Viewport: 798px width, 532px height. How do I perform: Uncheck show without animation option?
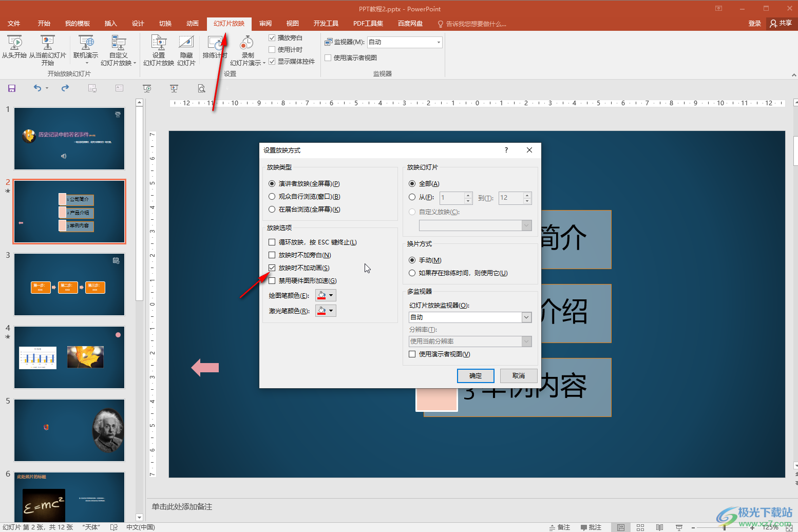click(272, 268)
